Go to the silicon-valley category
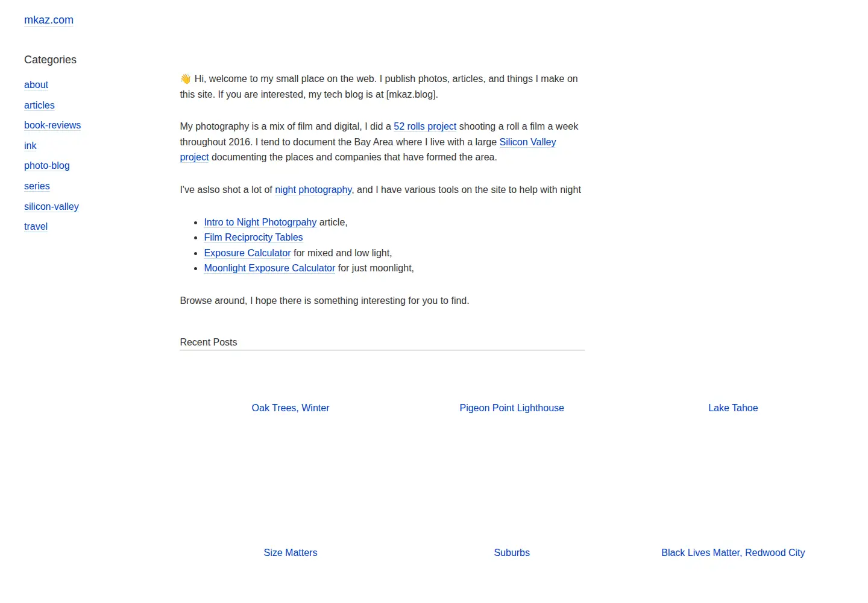868x603 pixels. click(x=51, y=206)
